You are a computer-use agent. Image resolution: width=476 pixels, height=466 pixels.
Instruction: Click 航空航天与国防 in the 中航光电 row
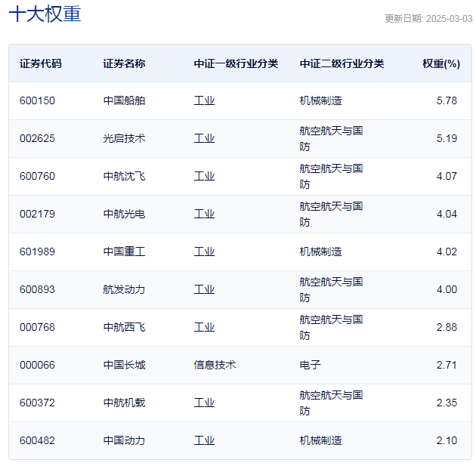(x=331, y=214)
